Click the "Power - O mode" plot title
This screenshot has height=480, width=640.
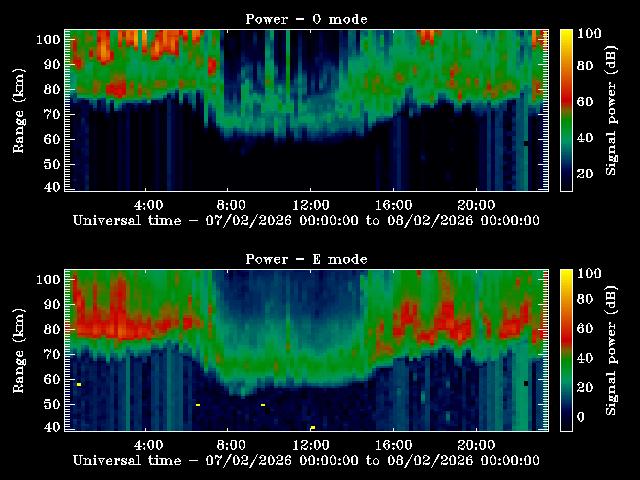click(306, 19)
